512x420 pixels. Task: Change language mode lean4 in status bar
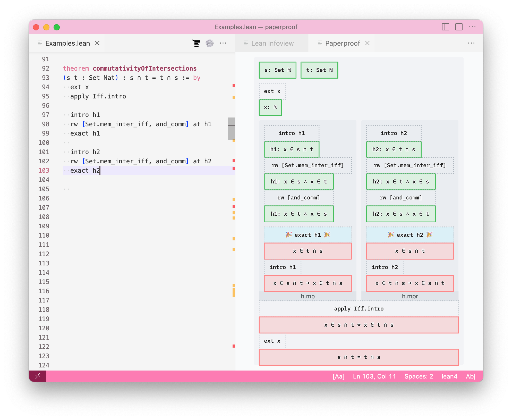(449, 376)
